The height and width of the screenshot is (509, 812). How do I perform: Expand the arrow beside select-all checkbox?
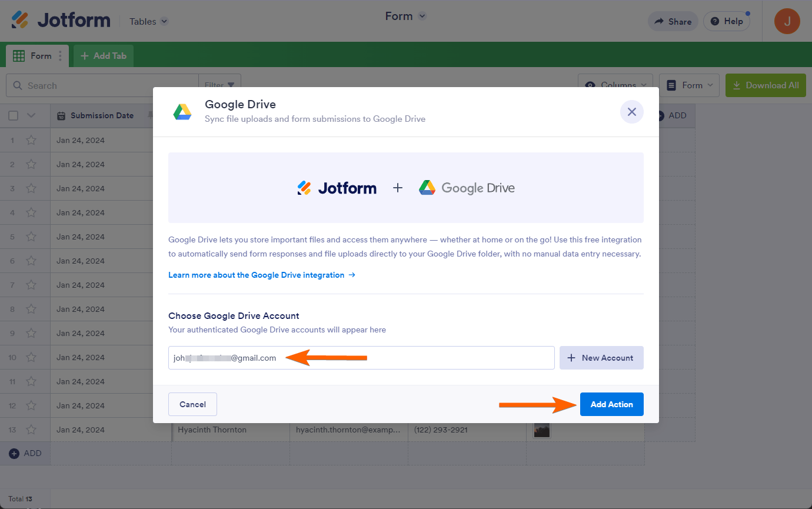point(31,115)
